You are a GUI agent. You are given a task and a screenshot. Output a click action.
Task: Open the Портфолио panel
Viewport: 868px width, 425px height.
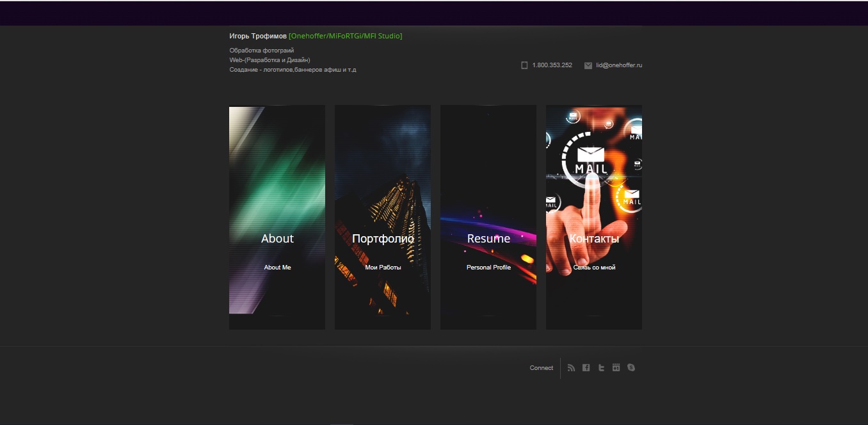point(383,218)
